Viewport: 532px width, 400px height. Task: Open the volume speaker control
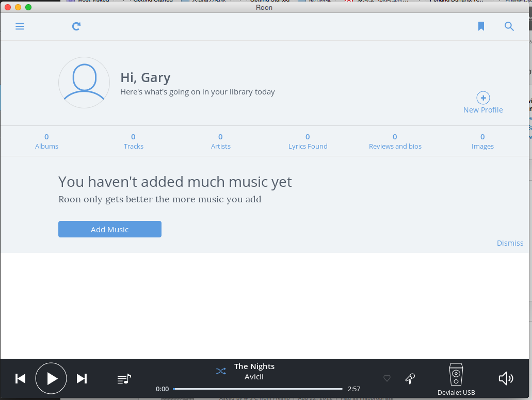pyautogui.click(x=506, y=379)
